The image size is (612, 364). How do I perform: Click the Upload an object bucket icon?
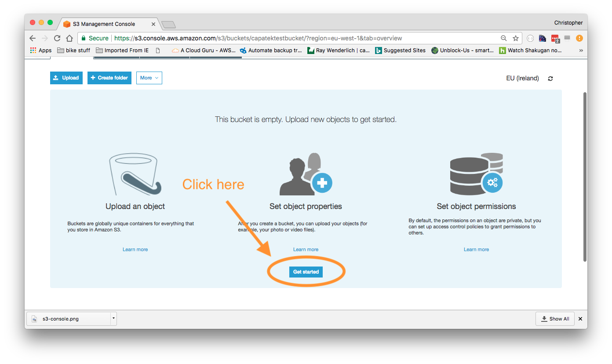tap(135, 174)
